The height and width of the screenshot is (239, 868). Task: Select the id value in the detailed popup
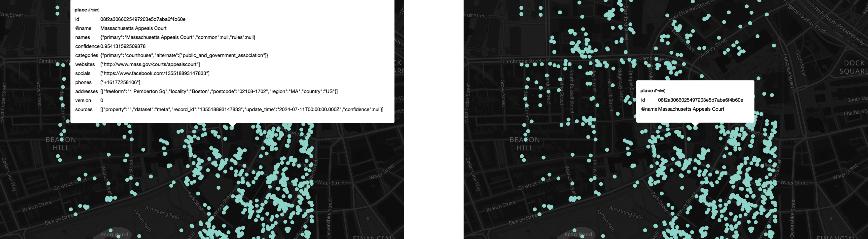(x=143, y=19)
